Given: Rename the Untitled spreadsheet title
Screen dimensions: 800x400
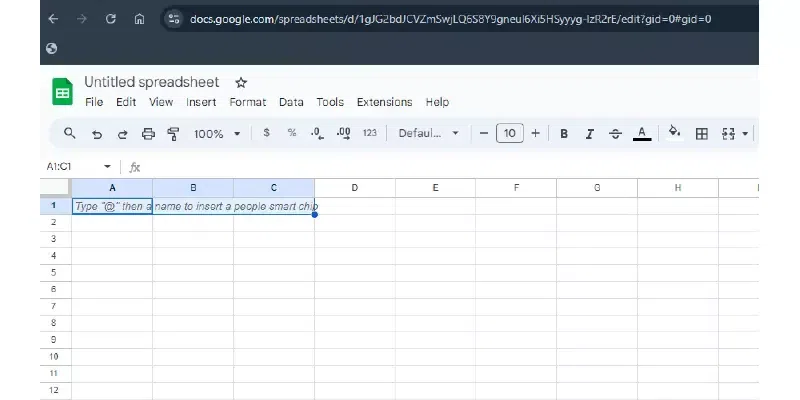Looking at the screenshot, I should coord(152,82).
